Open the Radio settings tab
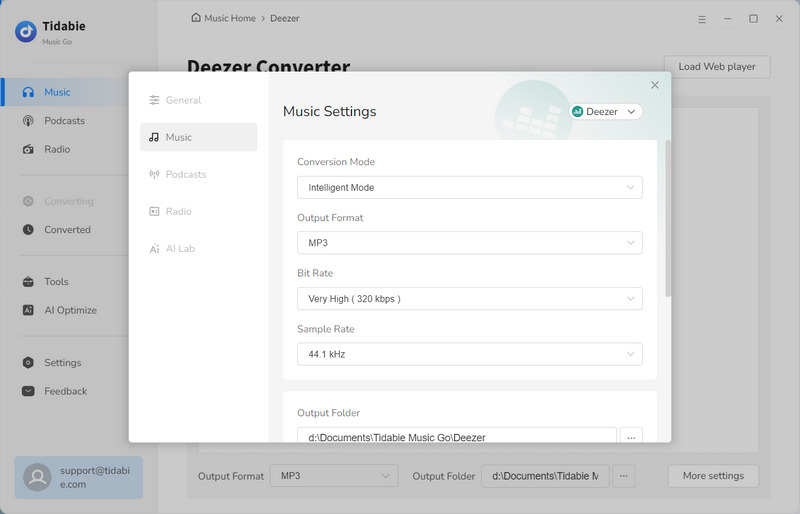The image size is (800, 514). click(198, 211)
